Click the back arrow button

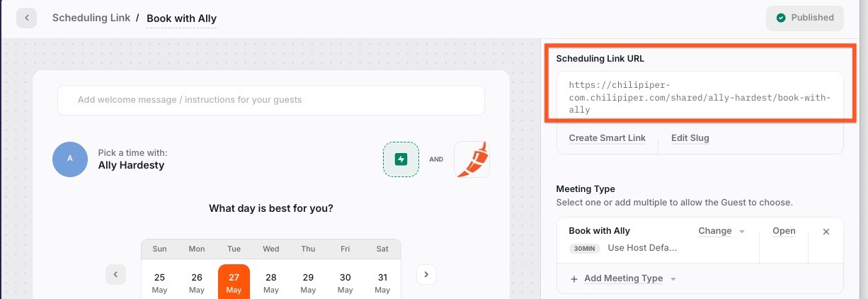[27, 18]
